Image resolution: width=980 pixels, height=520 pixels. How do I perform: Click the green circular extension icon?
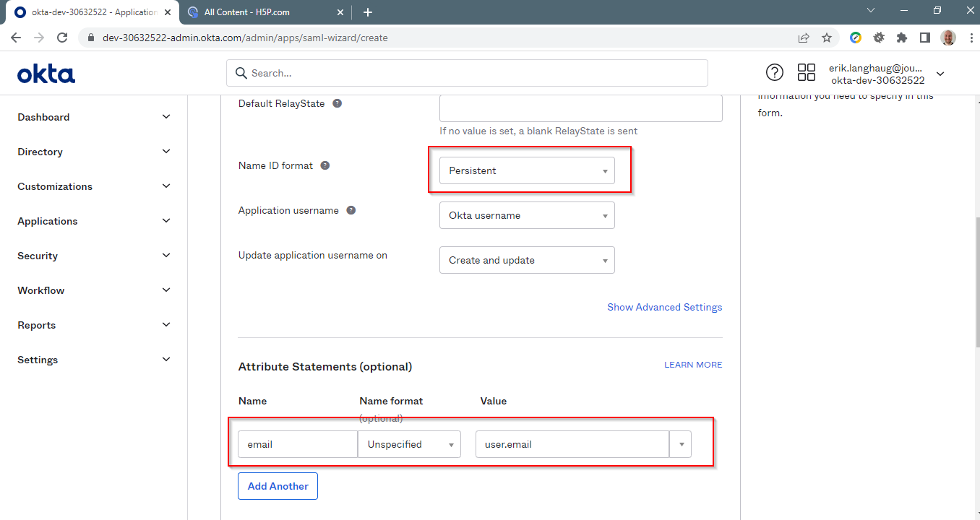[x=856, y=38]
